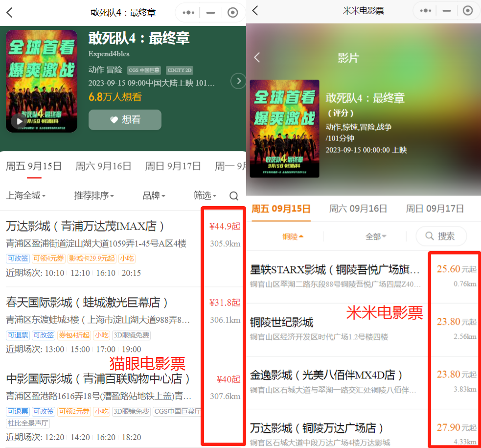Open the 筛选 filter dropdown
The image size is (481, 448).
coord(205,196)
